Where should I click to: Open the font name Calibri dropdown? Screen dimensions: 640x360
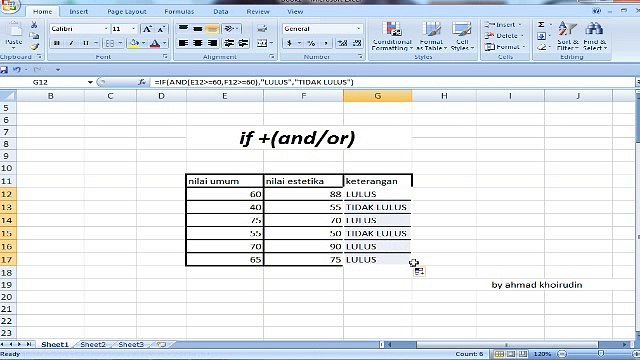pyautogui.click(x=106, y=29)
